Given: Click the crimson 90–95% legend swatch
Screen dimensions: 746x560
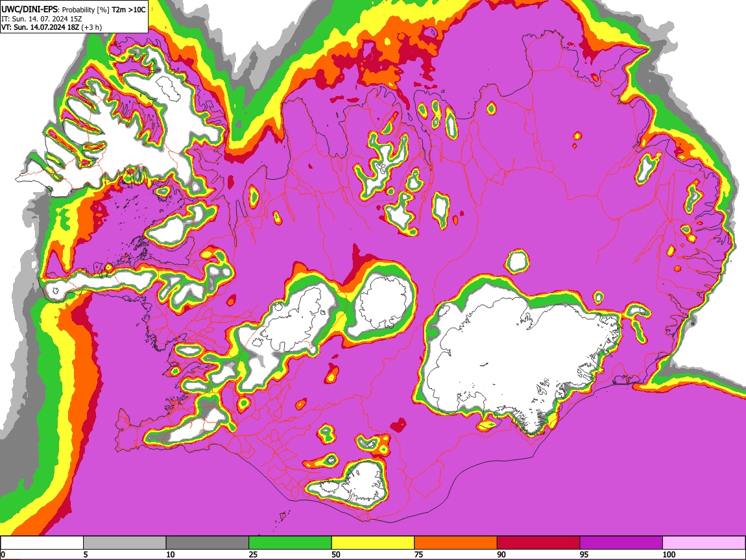Looking at the screenshot, I should [x=538, y=542].
